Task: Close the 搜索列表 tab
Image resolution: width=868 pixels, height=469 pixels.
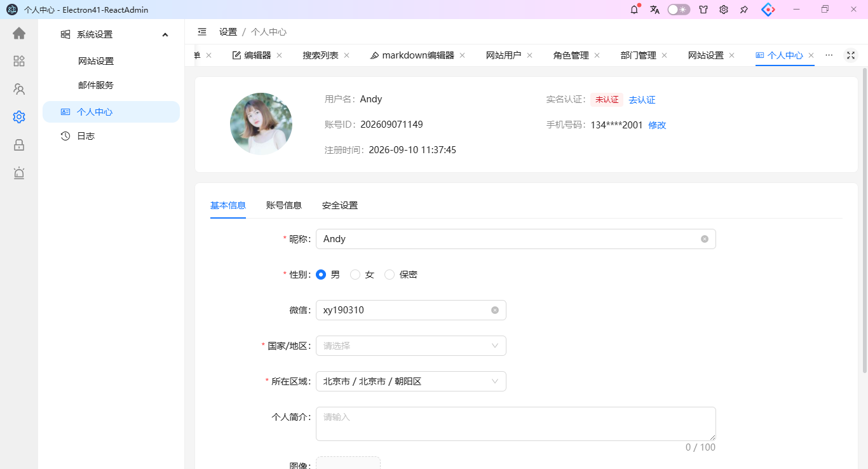Action: pyautogui.click(x=347, y=55)
